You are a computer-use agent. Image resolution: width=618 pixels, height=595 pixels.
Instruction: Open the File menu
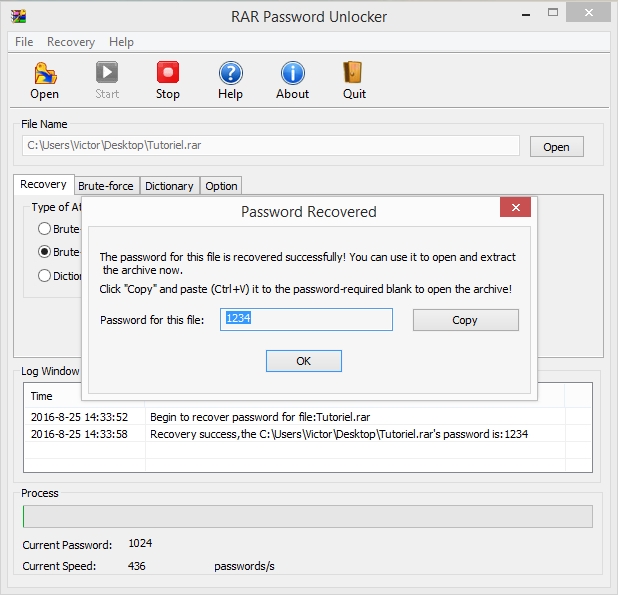pos(24,42)
